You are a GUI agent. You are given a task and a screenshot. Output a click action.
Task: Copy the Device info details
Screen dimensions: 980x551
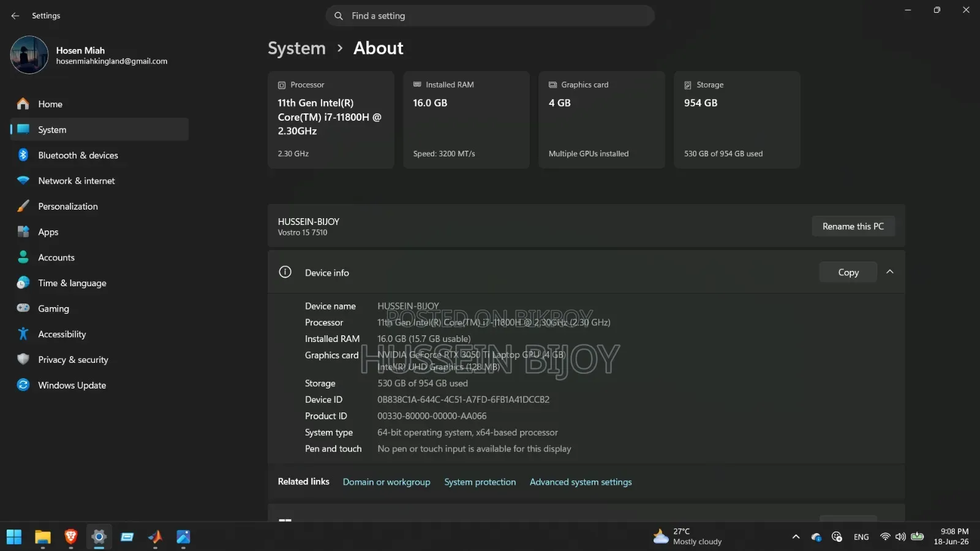848,272
